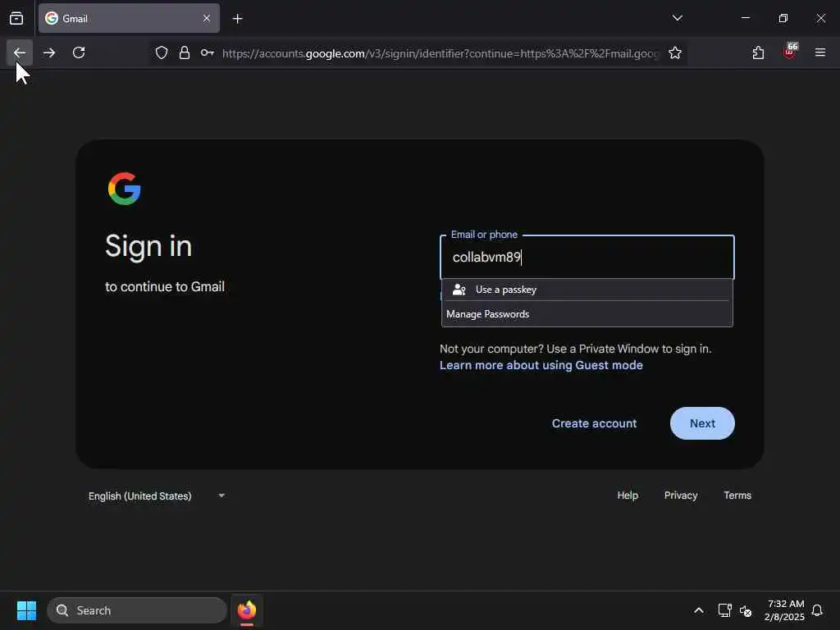Open the clock showing 7:32 AM
Image resolution: width=840 pixels, height=630 pixels.
click(x=784, y=610)
